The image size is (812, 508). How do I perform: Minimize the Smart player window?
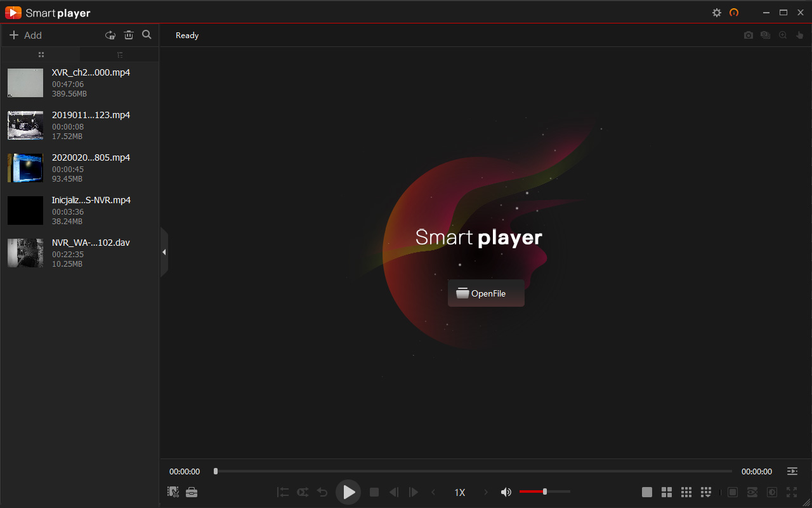(x=767, y=13)
